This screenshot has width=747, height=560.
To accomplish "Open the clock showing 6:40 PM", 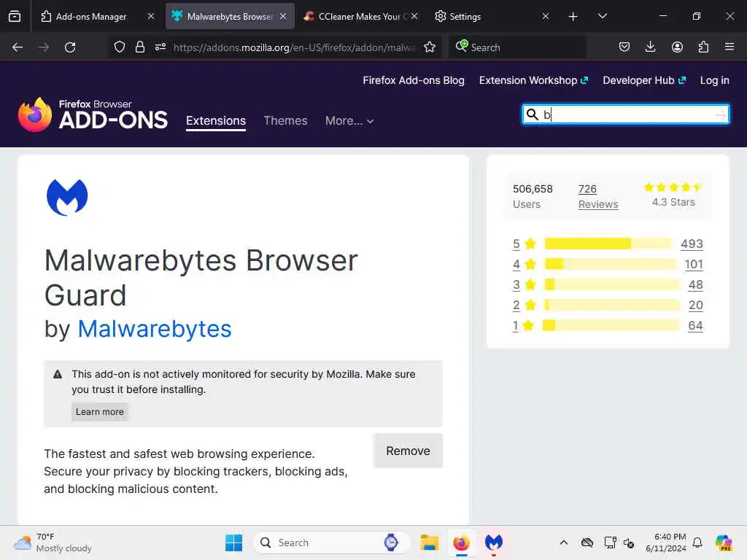I will click(x=665, y=542).
